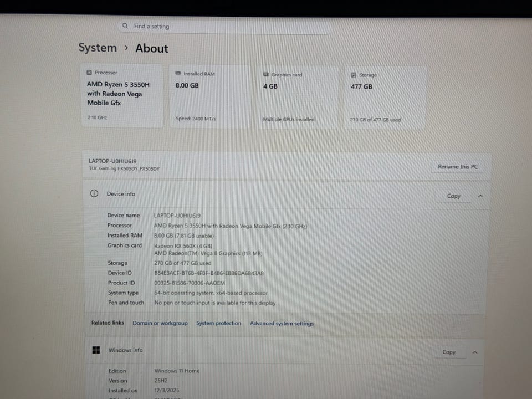
Task: Select the No pen or touch input text
Action: [215, 303]
